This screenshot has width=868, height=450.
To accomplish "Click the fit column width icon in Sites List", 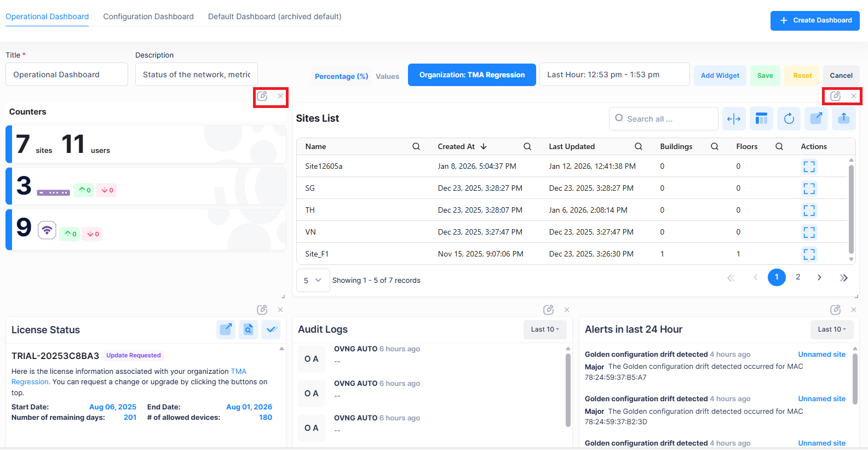I will 734,119.
